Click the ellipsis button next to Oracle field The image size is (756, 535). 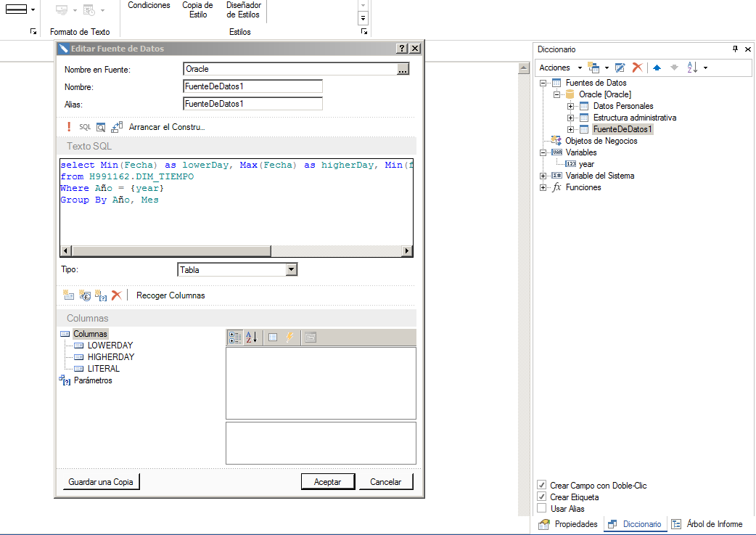[x=403, y=70]
